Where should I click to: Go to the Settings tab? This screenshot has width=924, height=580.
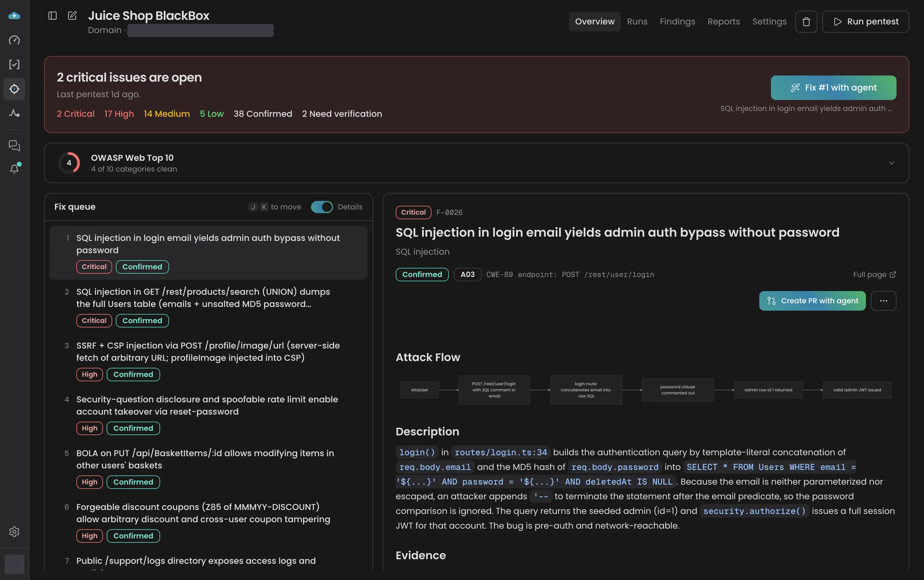pyautogui.click(x=769, y=21)
